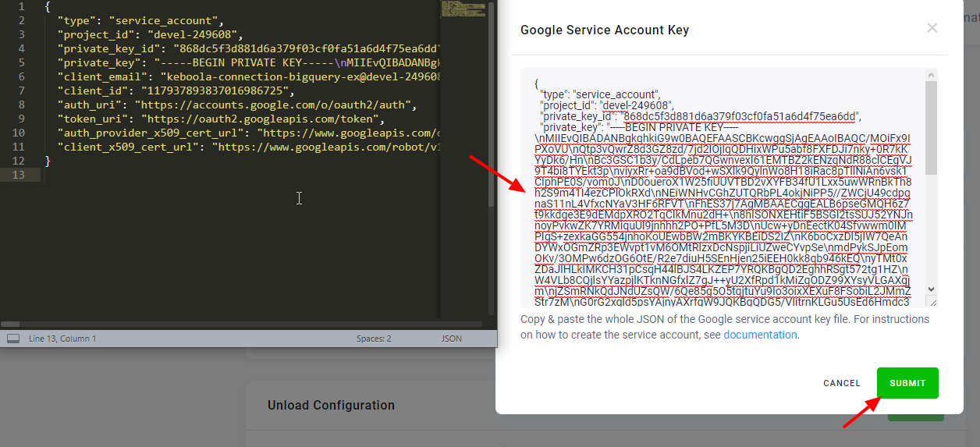This screenshot has width=980, height=447.
Task: Click the textarea resize grip corner
Action: [x=932, y=302]
